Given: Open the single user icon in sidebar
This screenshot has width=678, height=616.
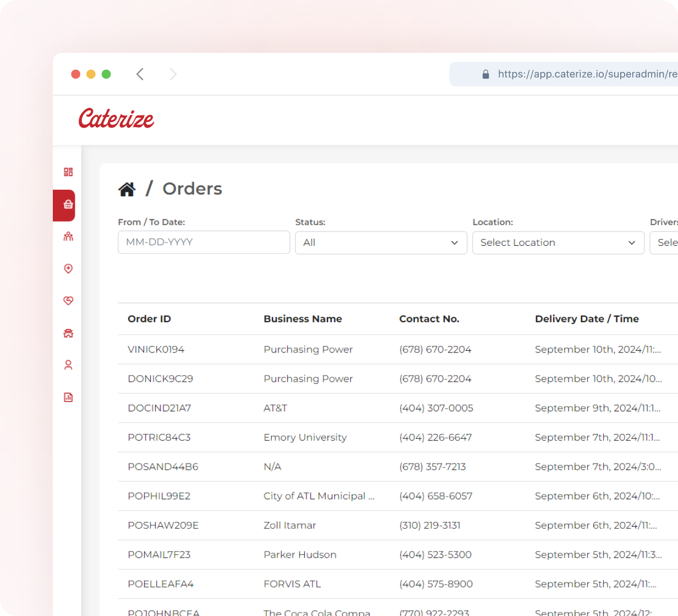Looking at the screenshot, I should pyautogui.click(x=68, y=365).
